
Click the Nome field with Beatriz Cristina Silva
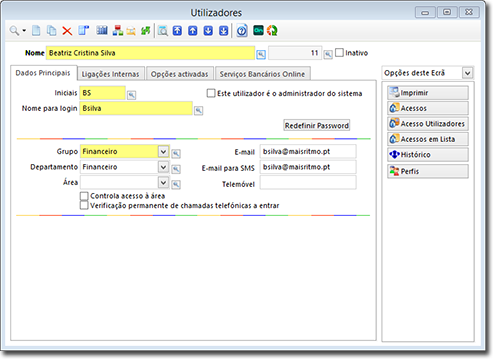(150, 53)
